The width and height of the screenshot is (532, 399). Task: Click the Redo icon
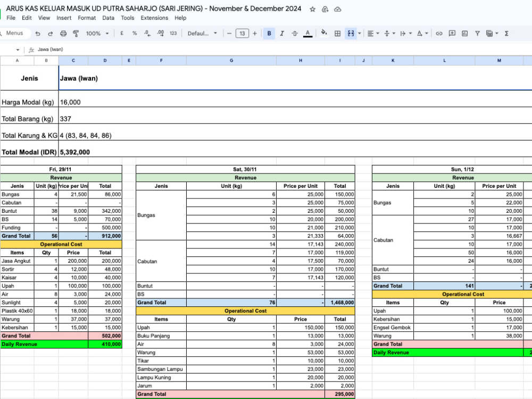coord(50,33)
